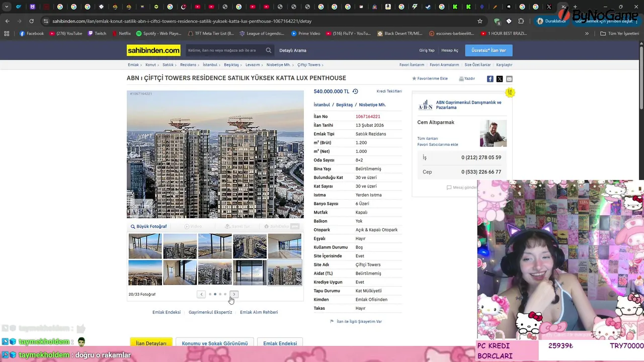Viewport: 644px width, 362px height.
Task: Click listing number 1067164221
Action: pos(368,117)
